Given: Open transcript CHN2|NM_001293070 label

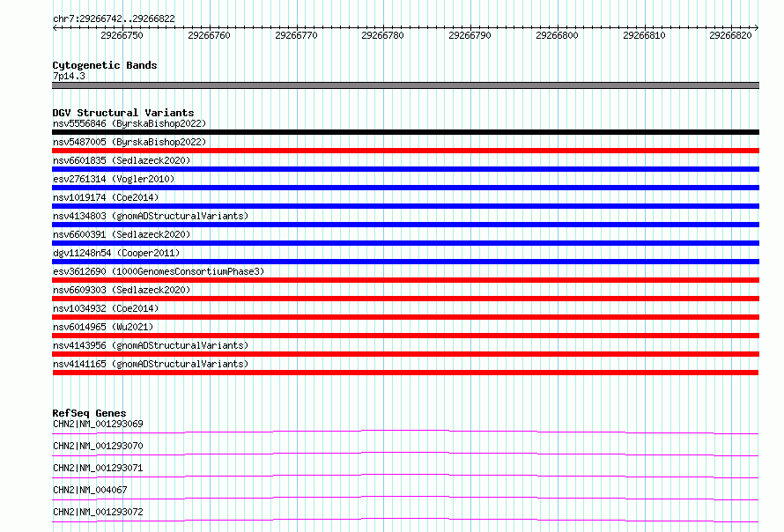Looking at the screenshot, I should pyautogui.click(x=98, y=446).
